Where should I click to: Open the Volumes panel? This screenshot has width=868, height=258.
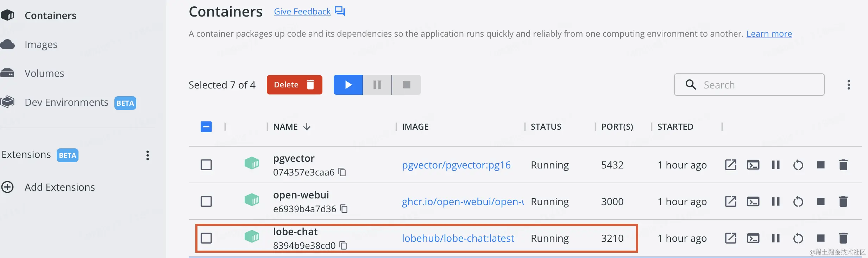click(x=44, y=73)
